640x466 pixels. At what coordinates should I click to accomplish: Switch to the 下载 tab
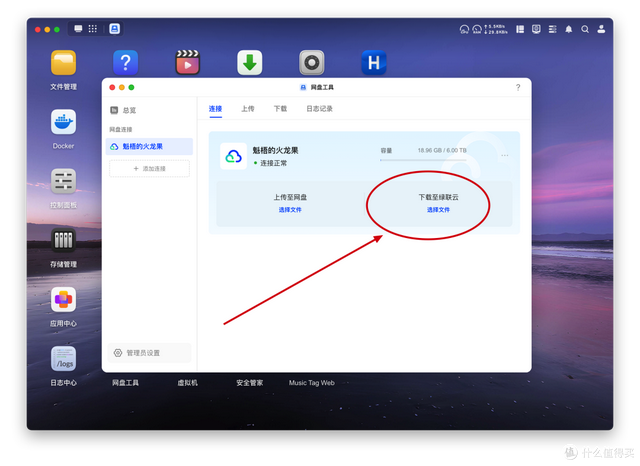tap(280, 109)
